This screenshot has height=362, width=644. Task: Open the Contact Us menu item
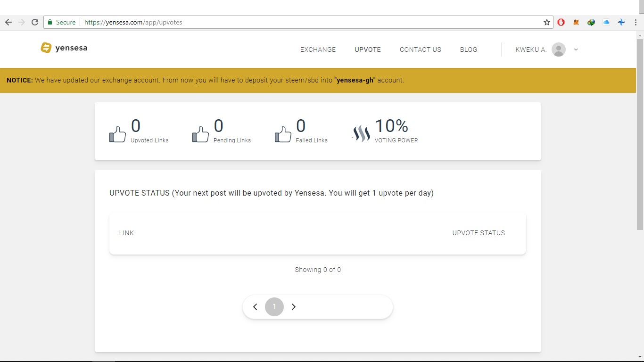point(421,49)
